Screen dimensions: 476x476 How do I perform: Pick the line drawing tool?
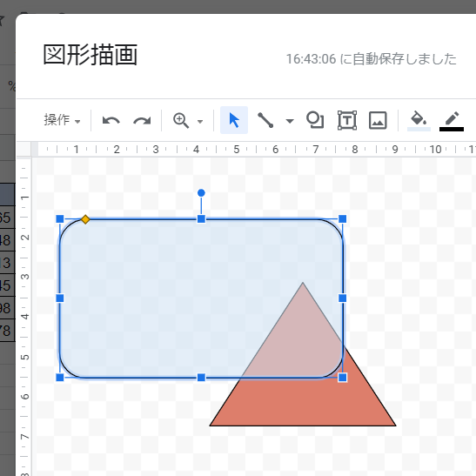(x=265, y=120)
